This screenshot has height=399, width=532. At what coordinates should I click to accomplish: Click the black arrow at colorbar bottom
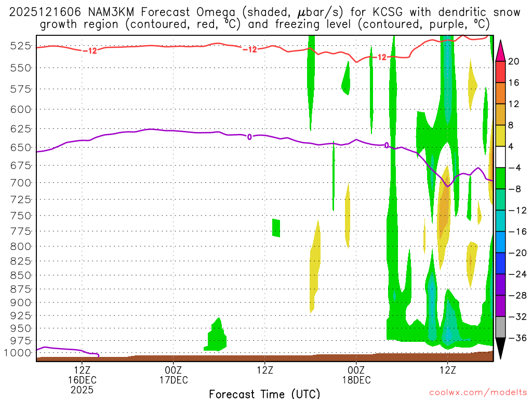(500, 349)
